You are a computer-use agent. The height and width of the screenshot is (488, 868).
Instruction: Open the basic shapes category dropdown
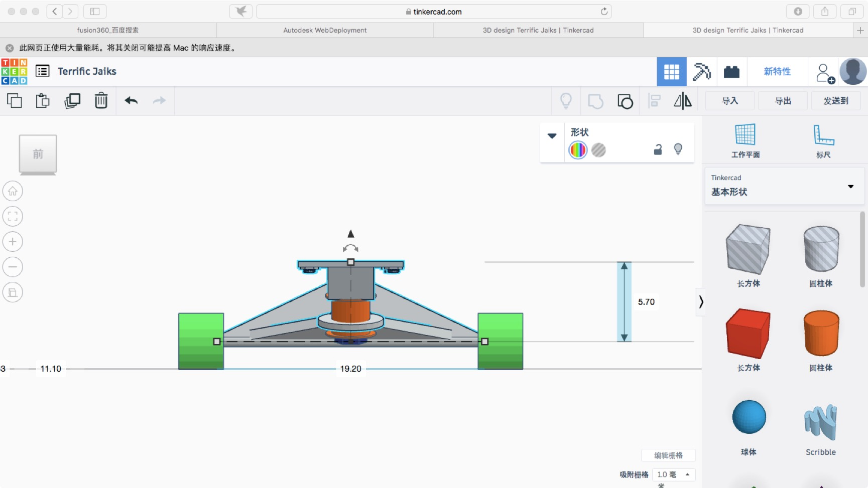coord(784,186)
